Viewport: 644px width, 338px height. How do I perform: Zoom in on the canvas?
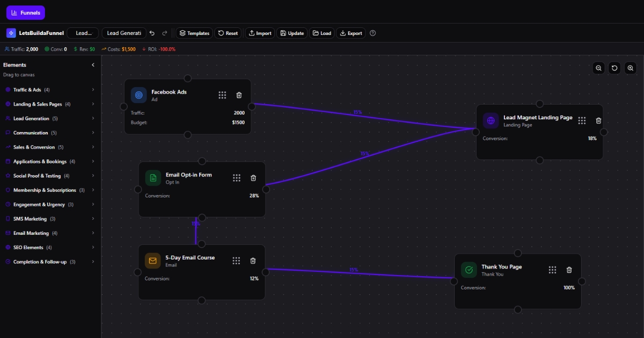tap(631, 68)
